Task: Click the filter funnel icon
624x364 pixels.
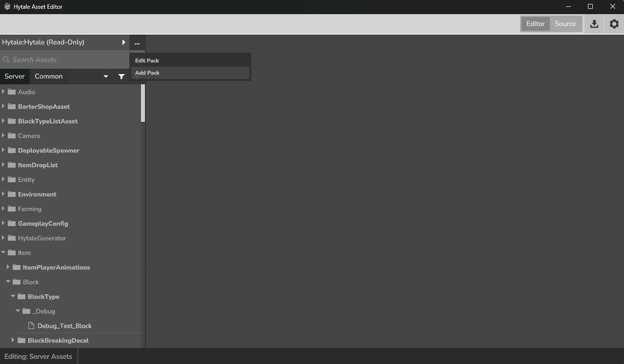Action: [x=121, y=77]
